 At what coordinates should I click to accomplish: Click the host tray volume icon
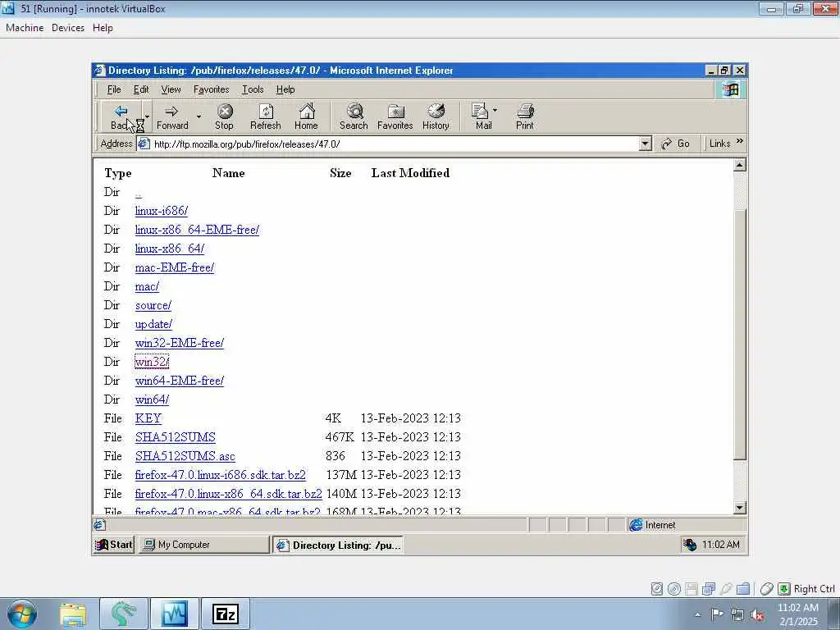(757, 614)
